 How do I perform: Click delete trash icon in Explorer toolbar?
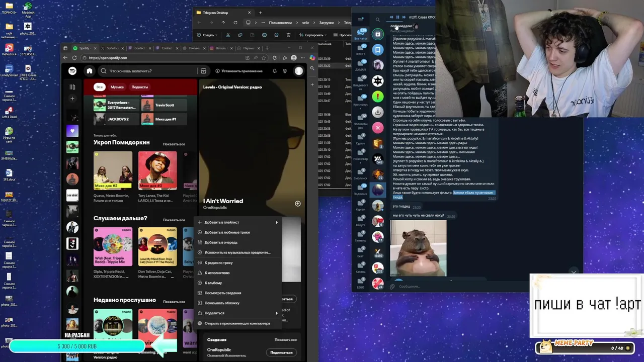point(288,35)
